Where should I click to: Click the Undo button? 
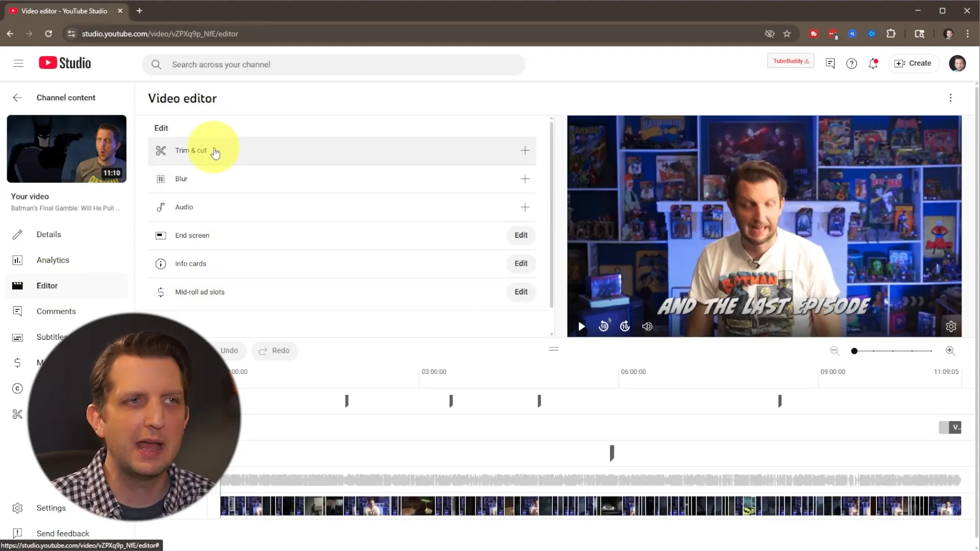pos(229,350)
